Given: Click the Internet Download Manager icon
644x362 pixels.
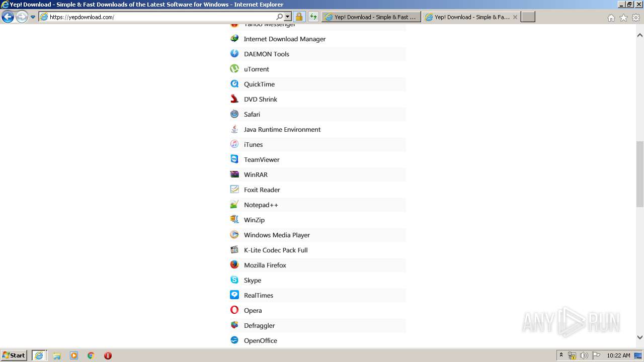Looking at the screenshot, I should (234, 39).
